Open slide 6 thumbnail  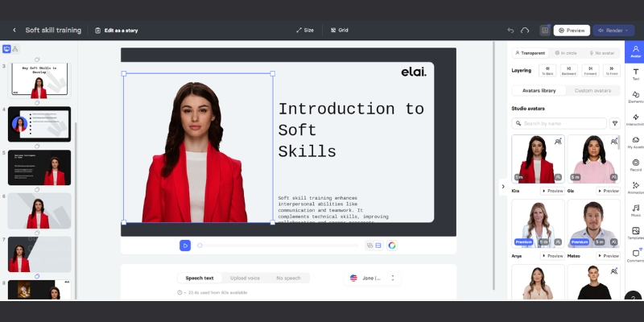click(x=39, y=211)
